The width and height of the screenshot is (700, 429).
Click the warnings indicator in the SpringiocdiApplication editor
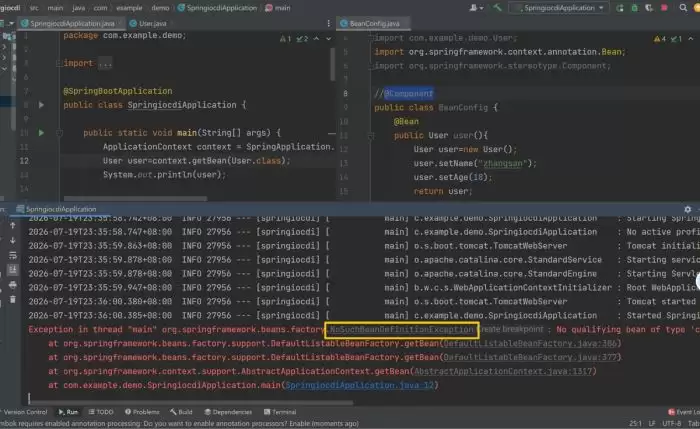click(x=286, y=39)
